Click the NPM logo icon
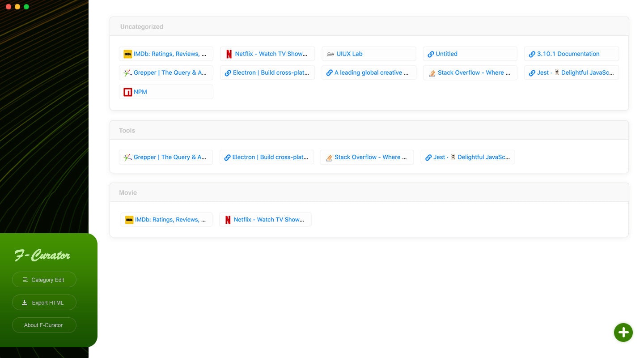 pyautogui.click(x=127, y=92)
